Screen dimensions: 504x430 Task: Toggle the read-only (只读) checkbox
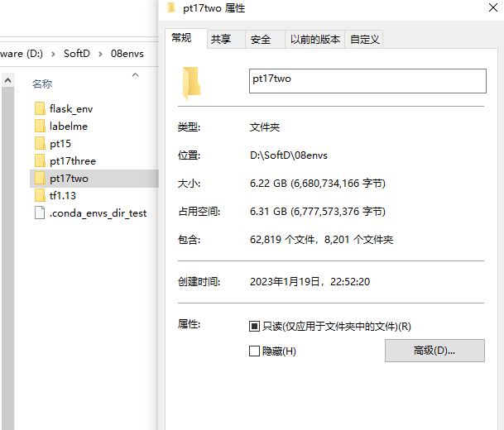pos(254,327)
